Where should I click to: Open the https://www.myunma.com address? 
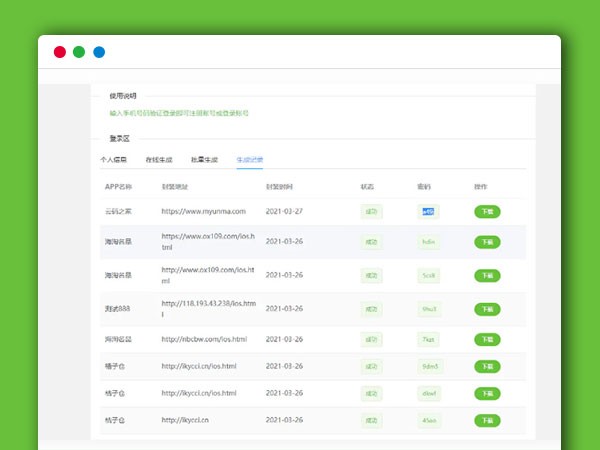[x=203, y=211]
